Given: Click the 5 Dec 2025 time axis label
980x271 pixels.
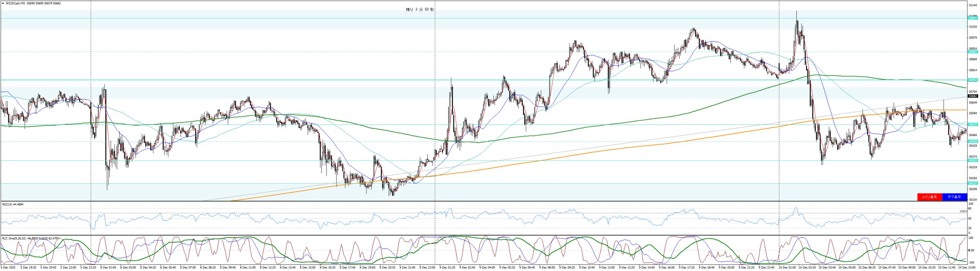Looking at the screenshot, I should tap(8, 268).
